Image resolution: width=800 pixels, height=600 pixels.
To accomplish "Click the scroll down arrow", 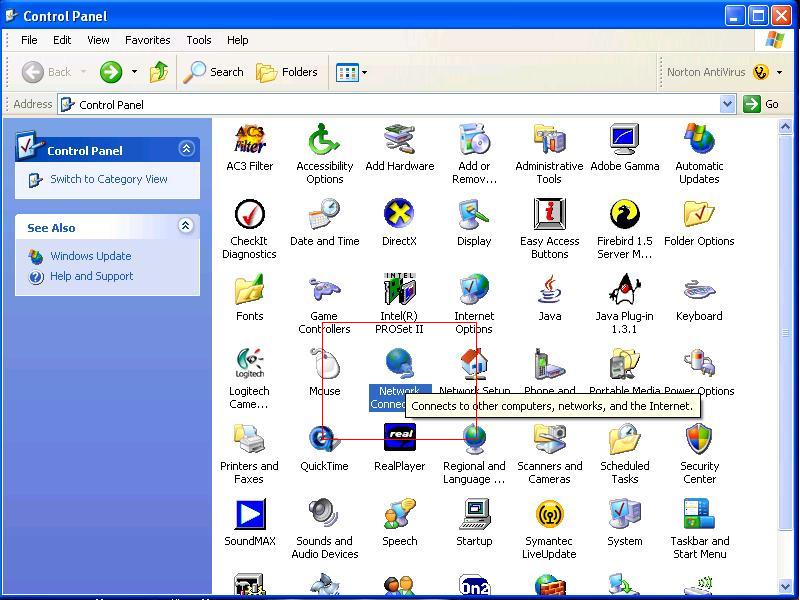I will [786, 587].
